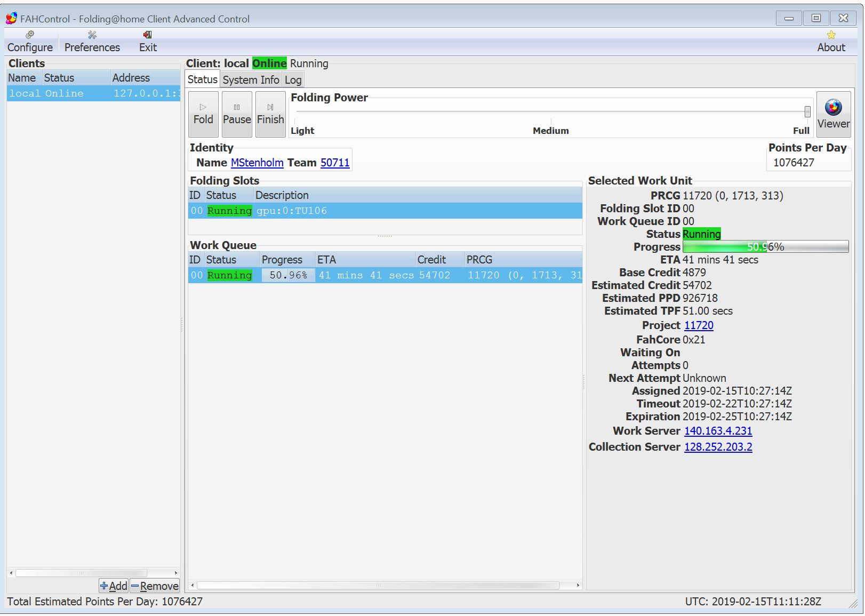Click the 50.96% progress cell in Work Queue
Screen dimensions: 865x616
[x=288, y=275]
